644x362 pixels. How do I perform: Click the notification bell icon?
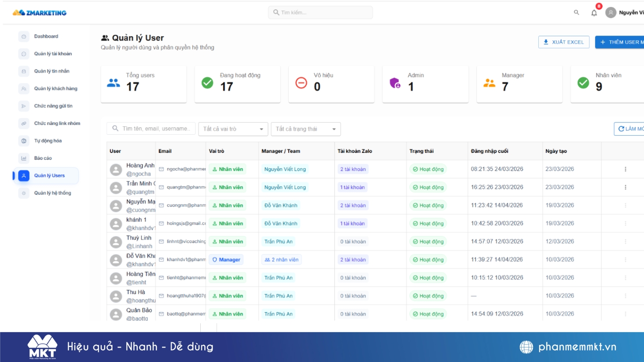tap(594, 13)
